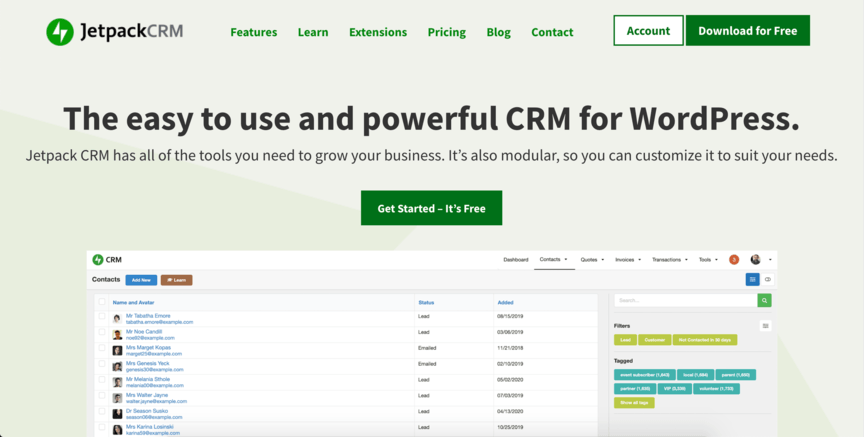The width and height of the screenshot is (864, 437).
Task: Click Download for Free button
Action: pyautogui.click(x=748, y=30)
